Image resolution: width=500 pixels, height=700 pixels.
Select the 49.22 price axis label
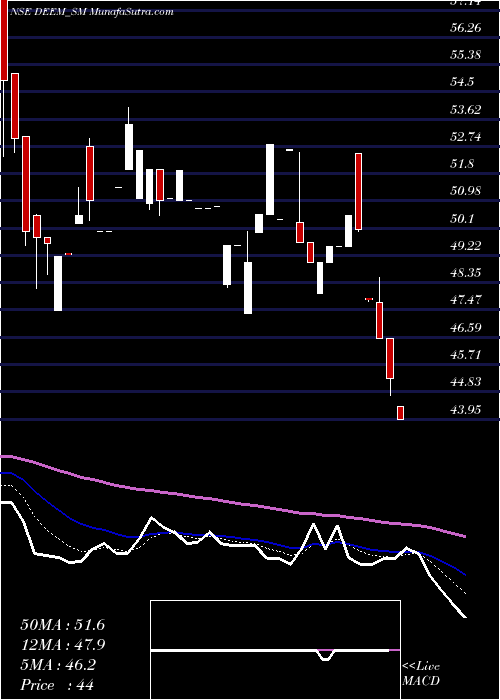click(465, 246)
